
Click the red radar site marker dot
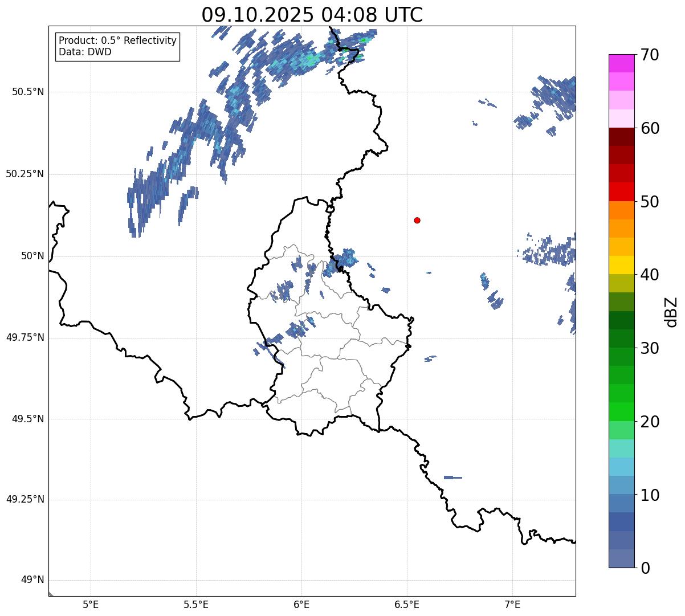pos(417,220)
